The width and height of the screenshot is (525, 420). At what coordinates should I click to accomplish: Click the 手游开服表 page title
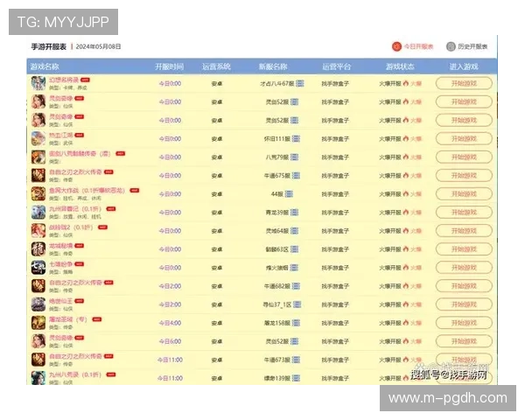(49, 46)
